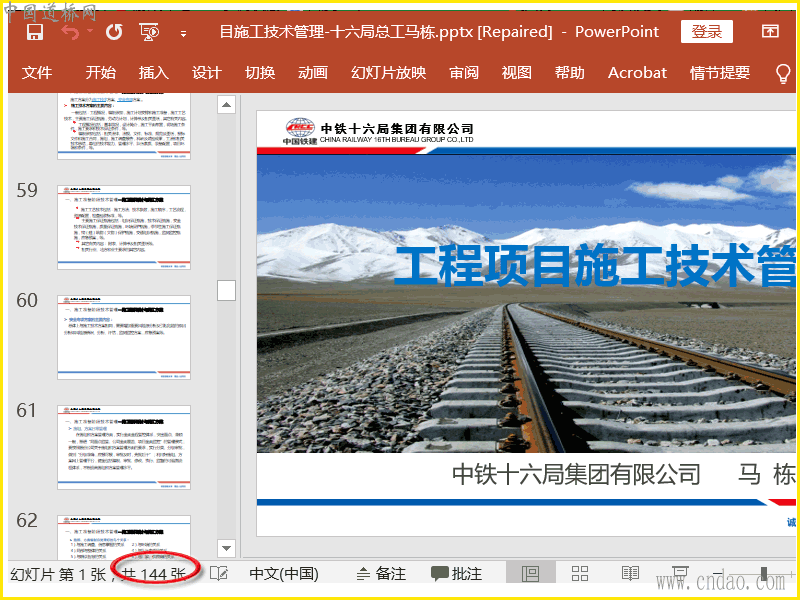Viewport: 800px width, 600px height.
Task: Open the 帮助 help tab
Action: pyautogui.click(x=570, y=72)
